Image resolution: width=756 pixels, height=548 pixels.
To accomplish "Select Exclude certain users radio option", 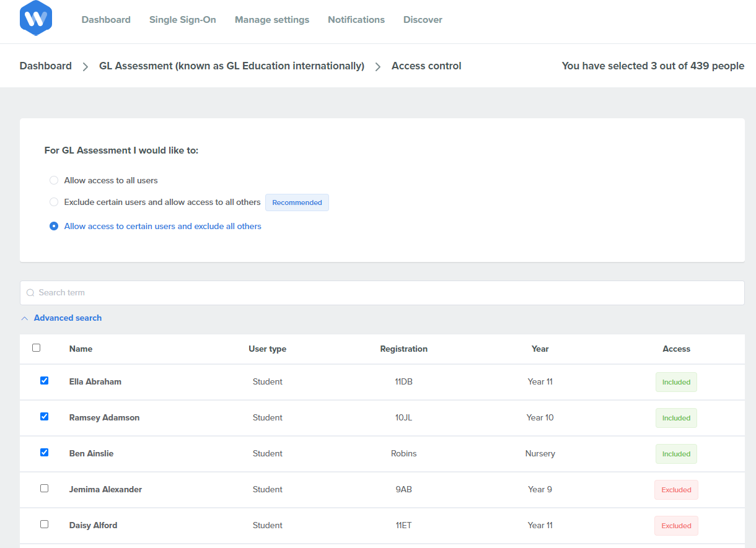I will (54, 202).
